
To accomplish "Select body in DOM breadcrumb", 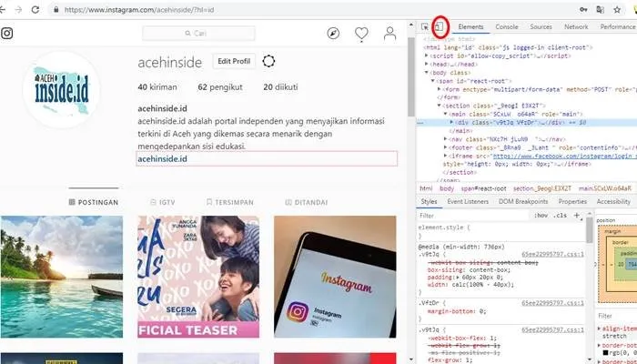I will pos(447,188).
